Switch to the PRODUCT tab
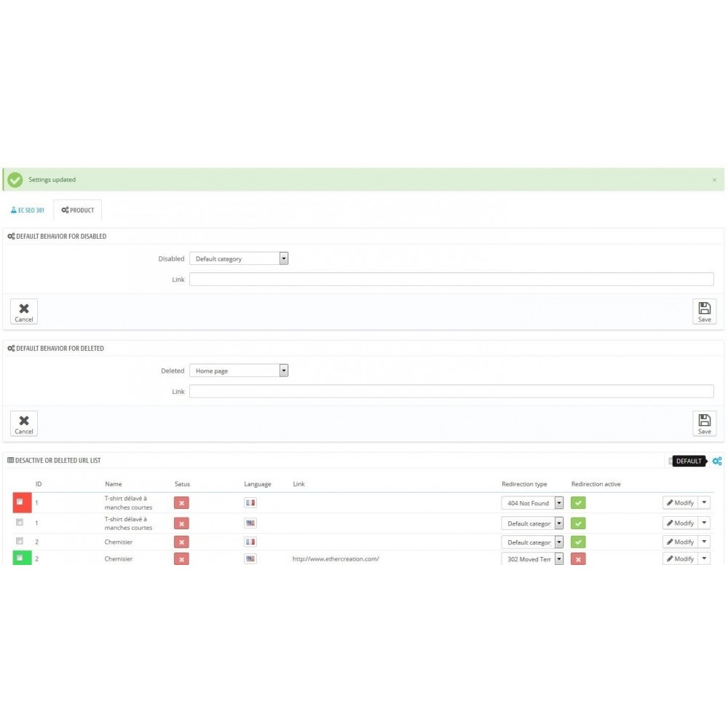The width and height of the screenshot is (728, 728). click(x=78, y=210)
